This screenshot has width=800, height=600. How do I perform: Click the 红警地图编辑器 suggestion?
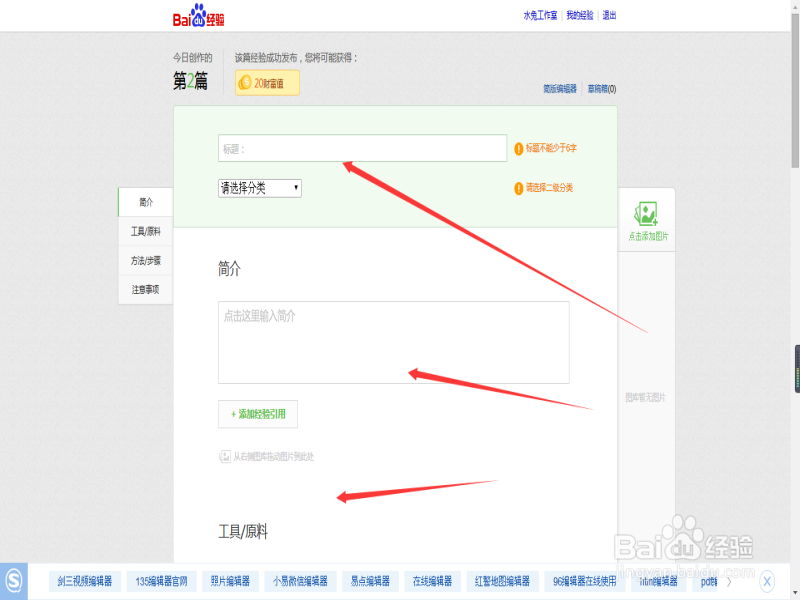tap(503, 581)
